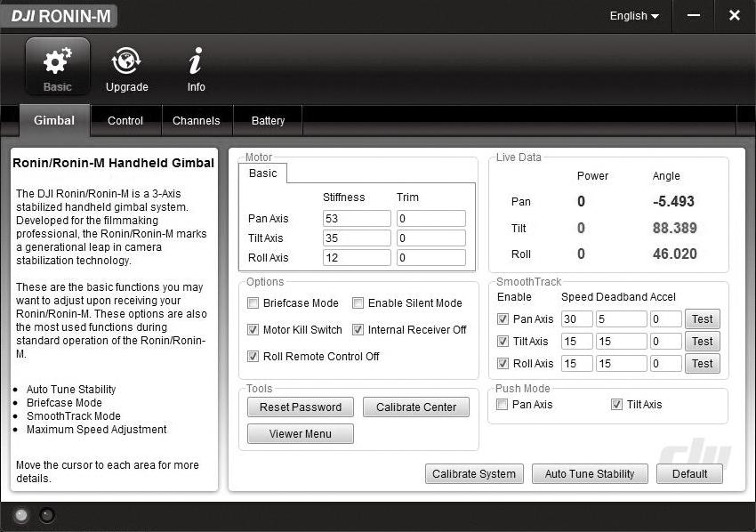
Task: Toggle SmoothTrack Tilt Axis enable checkbox
Action: point(503,341)
